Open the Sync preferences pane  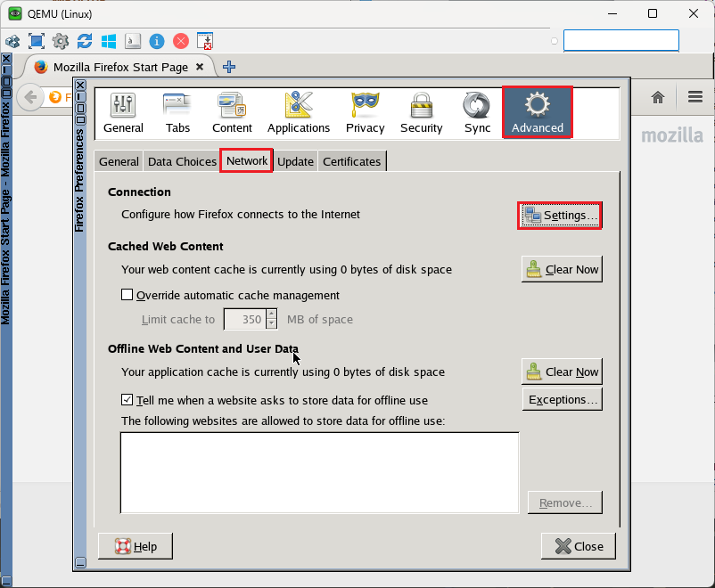pos(477,112)
